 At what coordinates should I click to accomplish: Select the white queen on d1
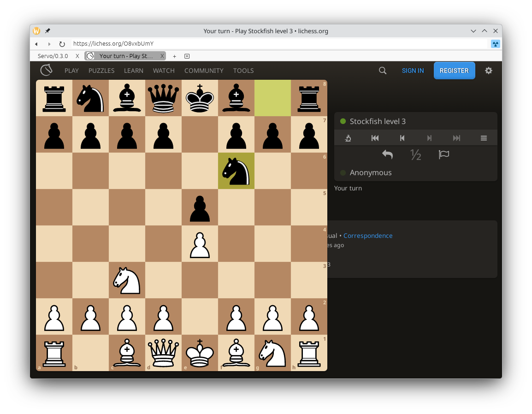point(164,353)
